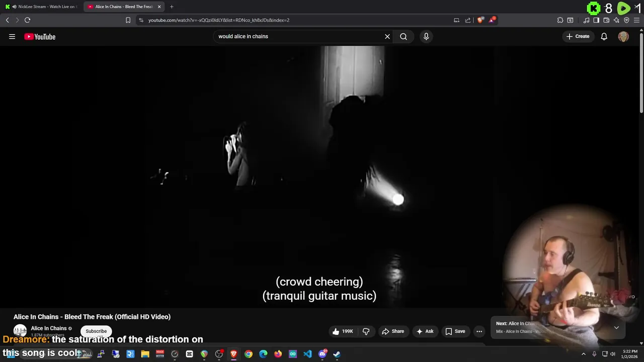Screen dimensions: 644x362
Task: Open Brave Wallet icon
Action: coord(606,20)
